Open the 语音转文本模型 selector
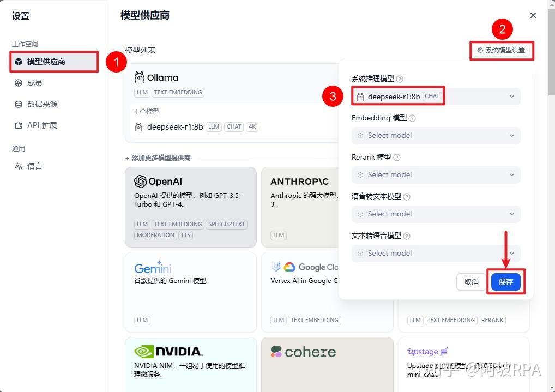This screenshot has width=555, height=392. (435, 214)
